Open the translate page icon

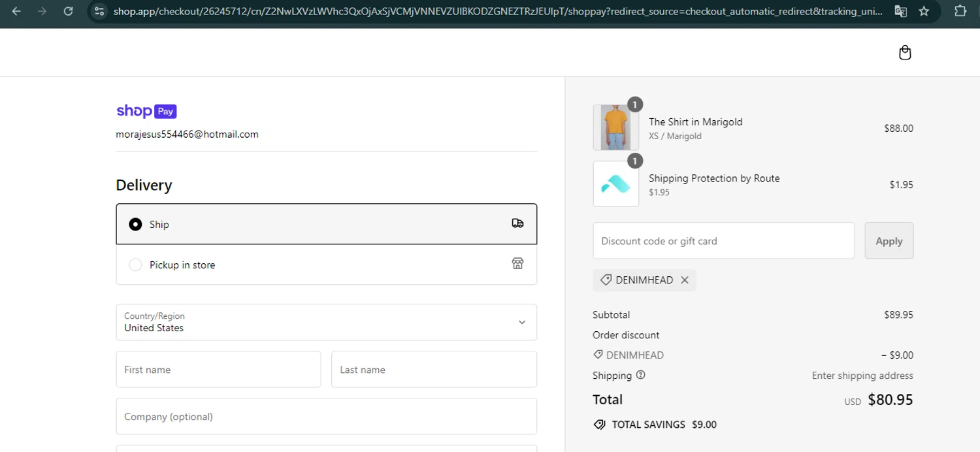[900, 11]
